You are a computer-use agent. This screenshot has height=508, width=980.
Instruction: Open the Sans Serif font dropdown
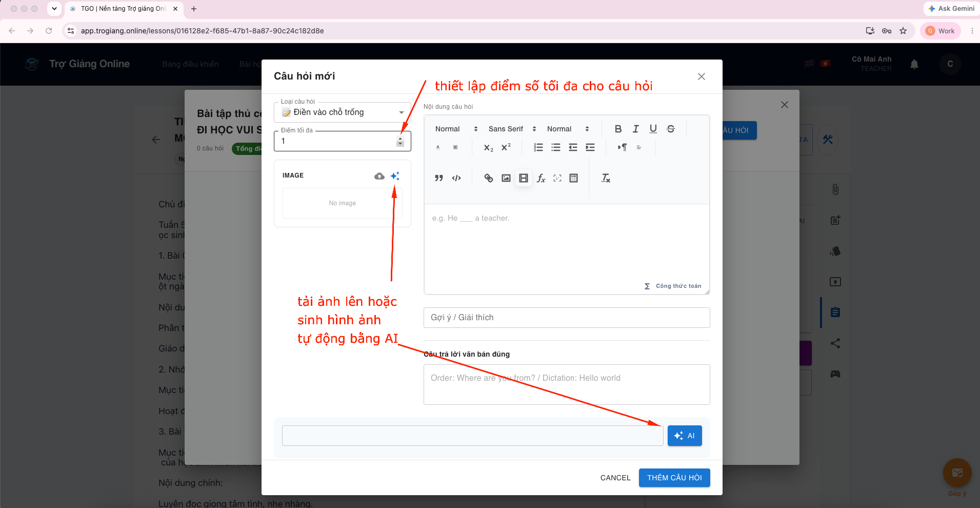(x=512, y=129)
